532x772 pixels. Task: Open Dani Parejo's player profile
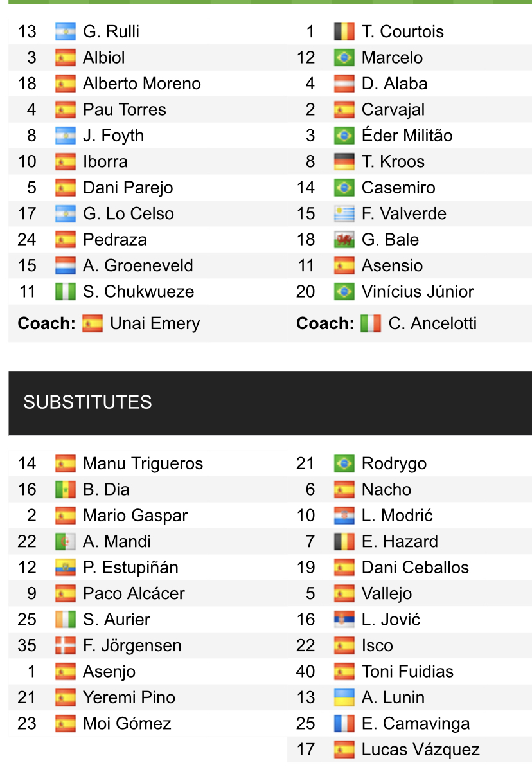click(x=127, y=188)
